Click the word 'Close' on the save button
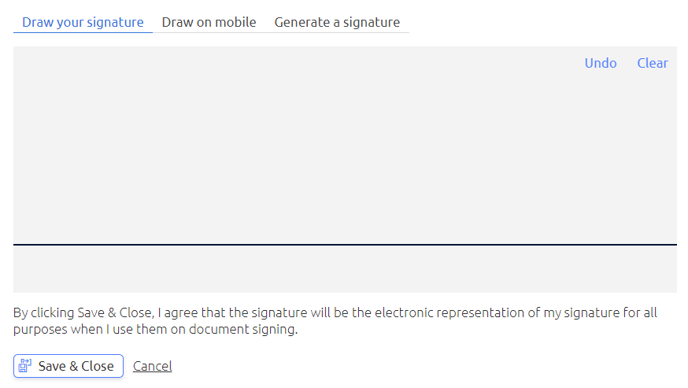The width and height of the screenshot is (688, 388). [x=97, y=366]
